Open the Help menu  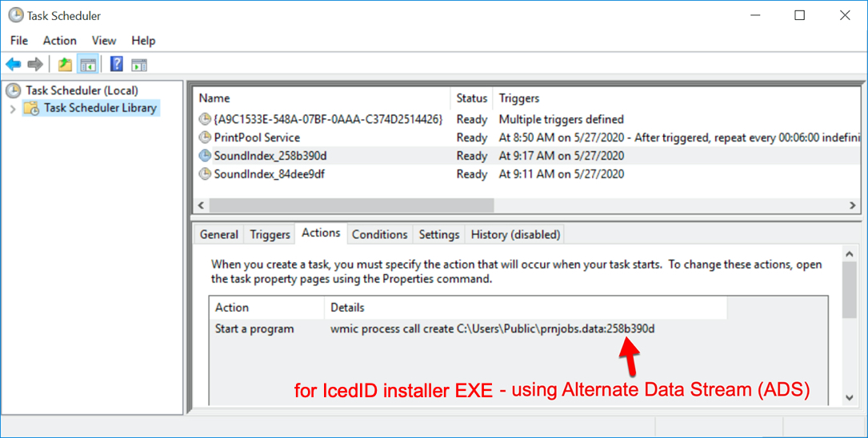tap(143, 41)
